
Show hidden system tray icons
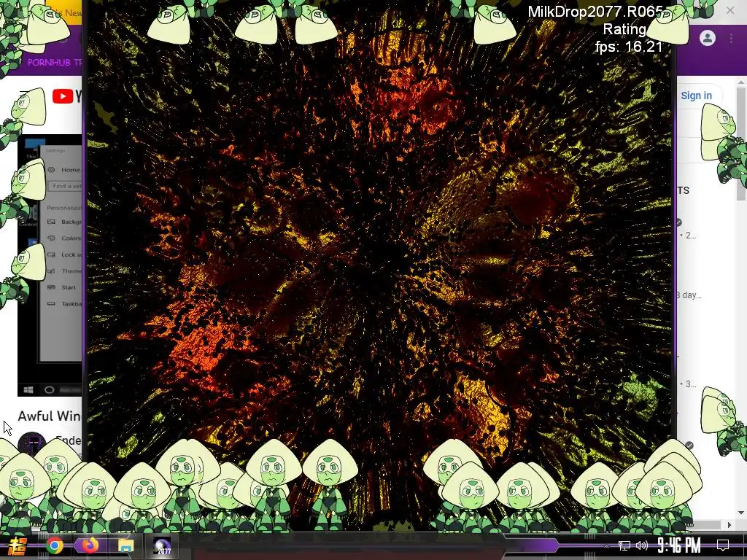[x=606, y=545]
